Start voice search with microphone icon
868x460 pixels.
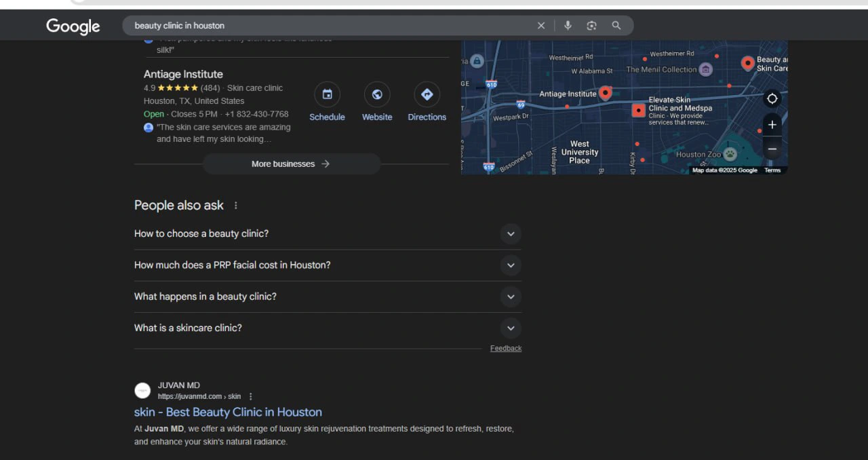568,26
